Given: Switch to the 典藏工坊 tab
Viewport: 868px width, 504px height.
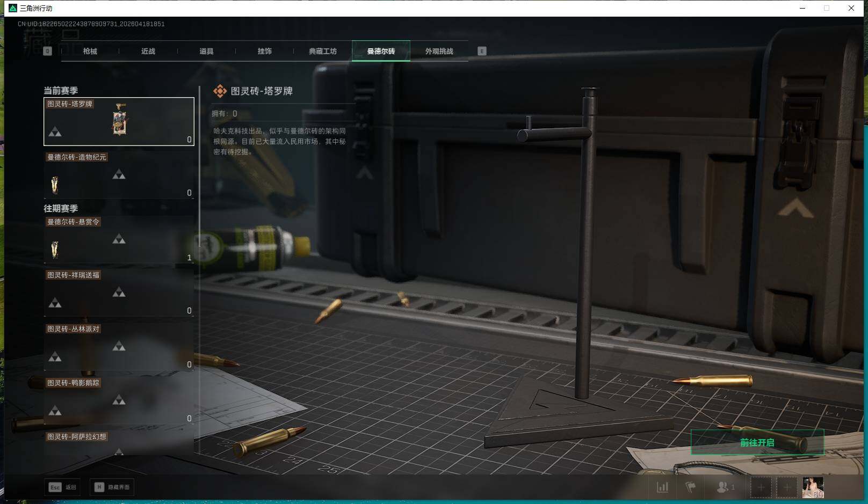Looking at the screenshot, I should [x=323, y=52].
